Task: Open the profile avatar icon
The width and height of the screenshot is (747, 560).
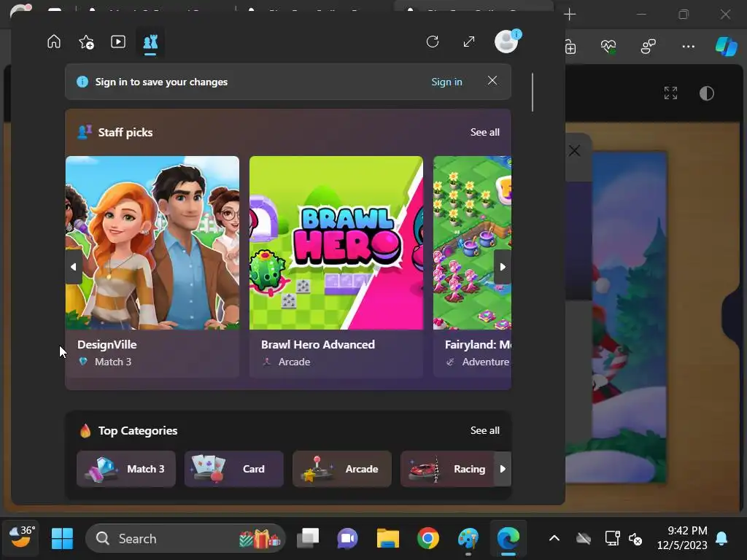Action: click(x=506, y=42)
